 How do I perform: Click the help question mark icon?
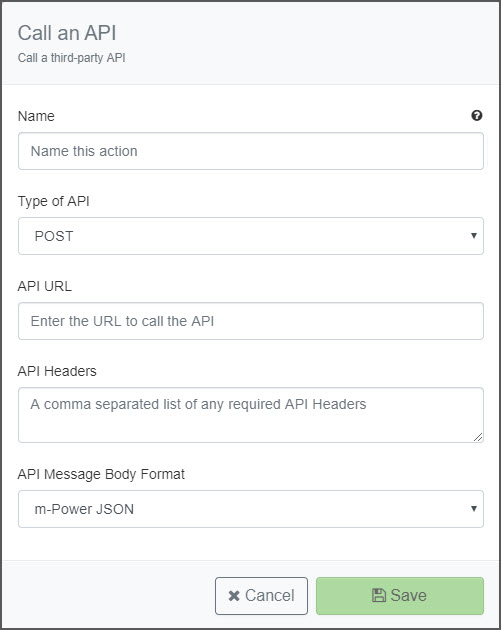coord(476,116)
